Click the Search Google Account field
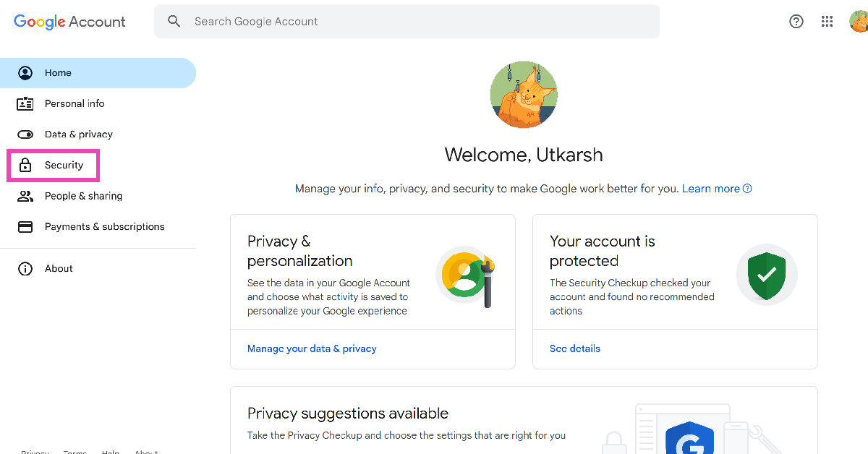 [x=420, y=22]
